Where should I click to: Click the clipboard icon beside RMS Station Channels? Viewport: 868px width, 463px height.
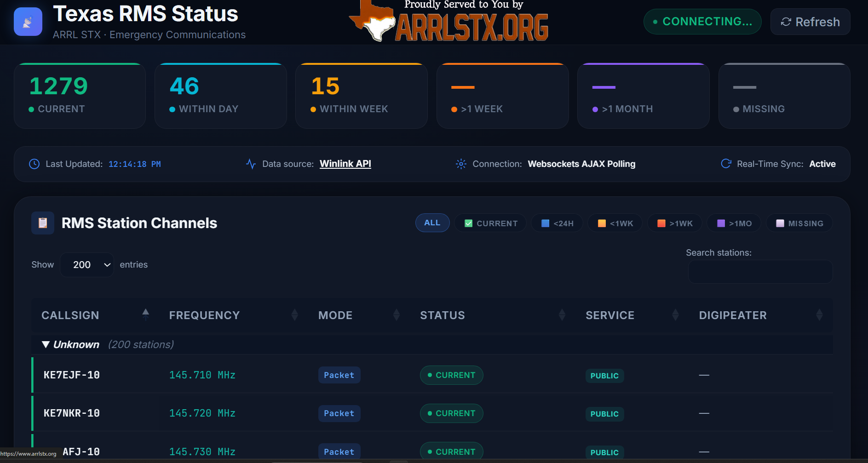(x=43, y=223)
